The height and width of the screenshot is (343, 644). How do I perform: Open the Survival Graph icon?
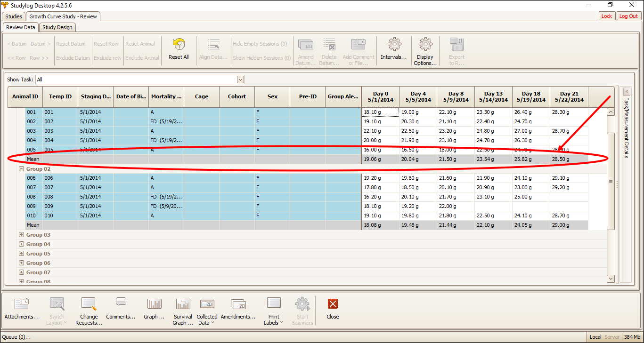coord(183,303)
